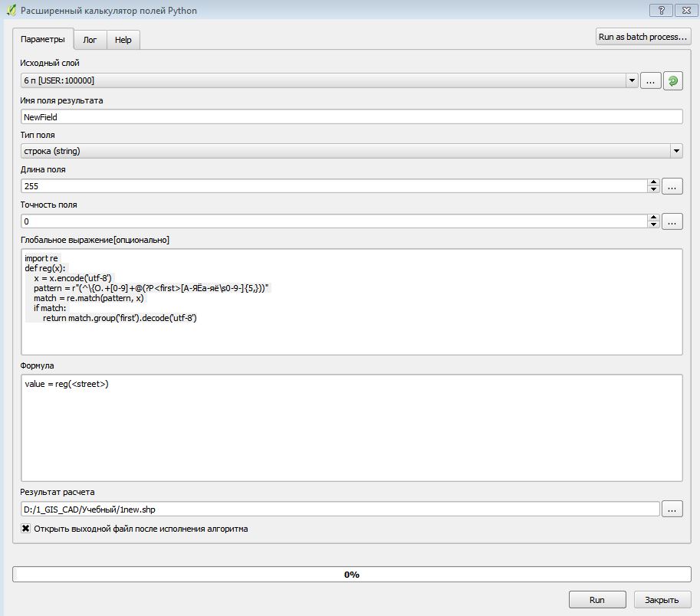700x616 pixels.
Task: Increase field length with up arrow
Action: [x=653, y=182]
